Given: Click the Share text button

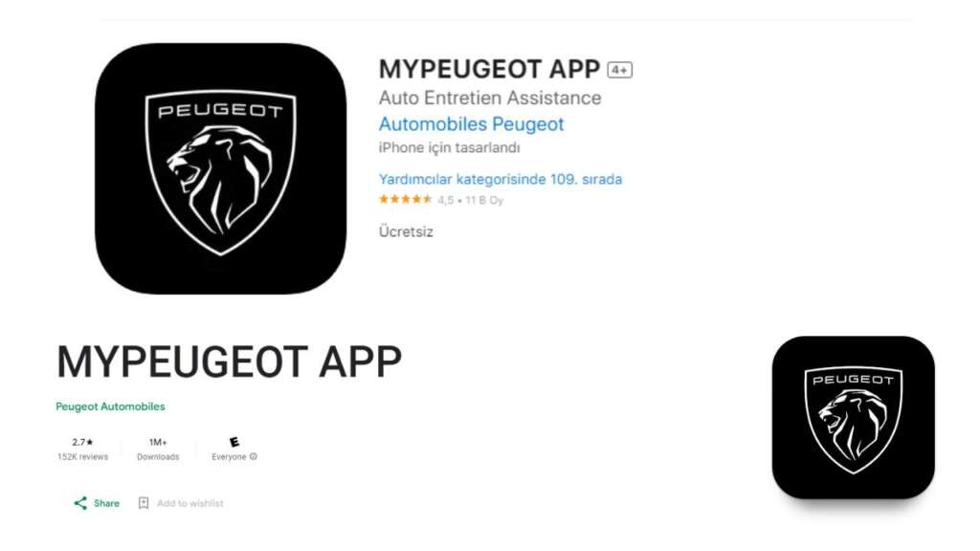Looking at the screenshot, I should [106, 503].
